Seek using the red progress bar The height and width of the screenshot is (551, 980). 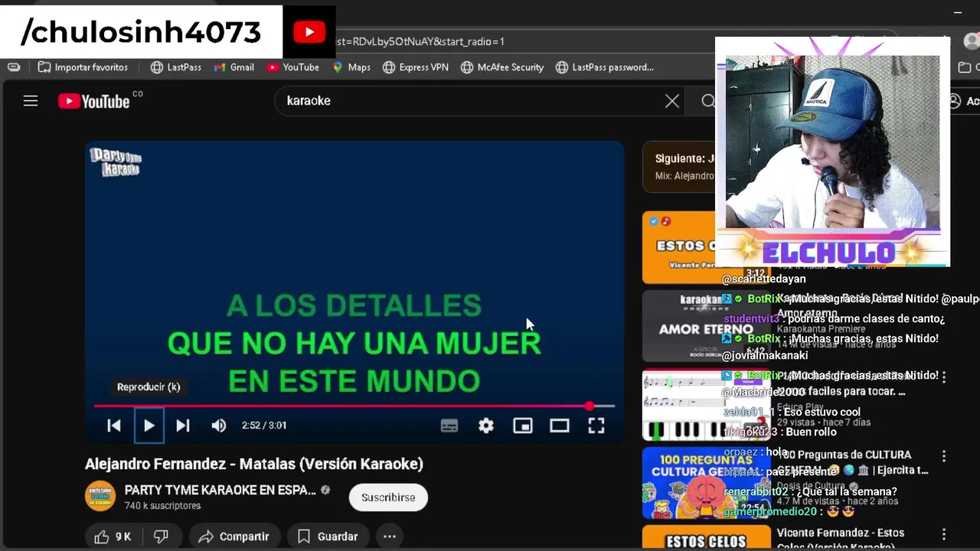354,406
